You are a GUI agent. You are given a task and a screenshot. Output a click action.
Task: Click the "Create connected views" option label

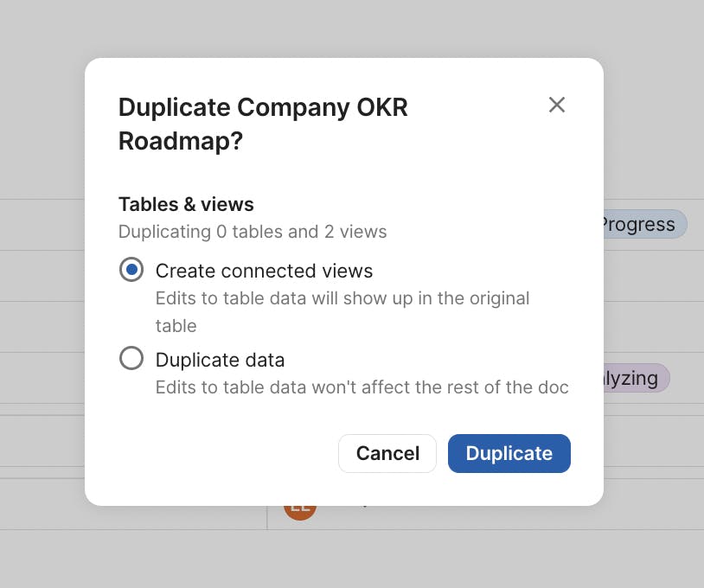click(x=264, y=271)
